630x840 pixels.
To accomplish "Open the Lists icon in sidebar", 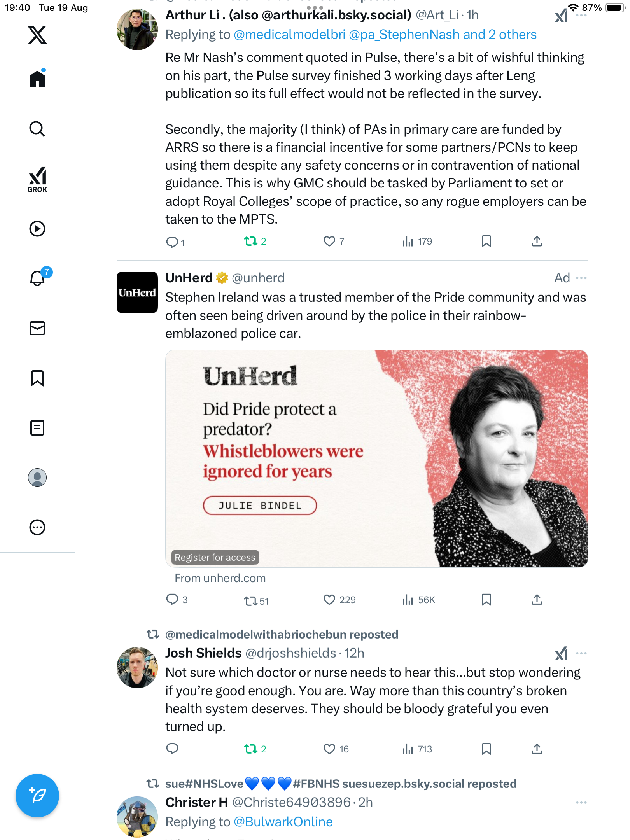I will 37,428.
